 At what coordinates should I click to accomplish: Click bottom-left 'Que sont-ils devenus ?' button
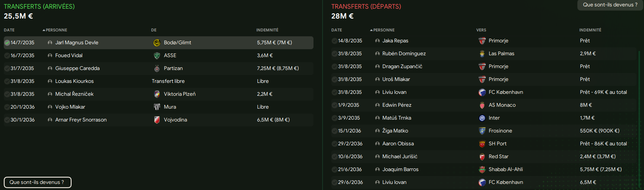37,182
